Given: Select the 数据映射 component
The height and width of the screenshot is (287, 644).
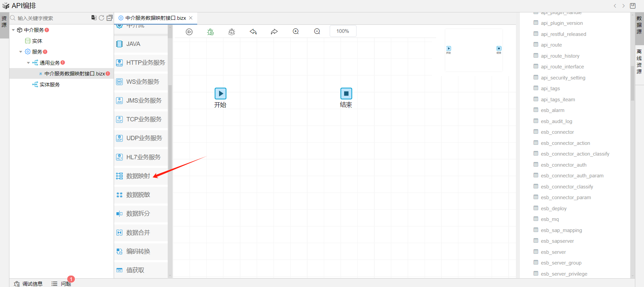Looking at the screenshot, I should [x=138, y=176].
